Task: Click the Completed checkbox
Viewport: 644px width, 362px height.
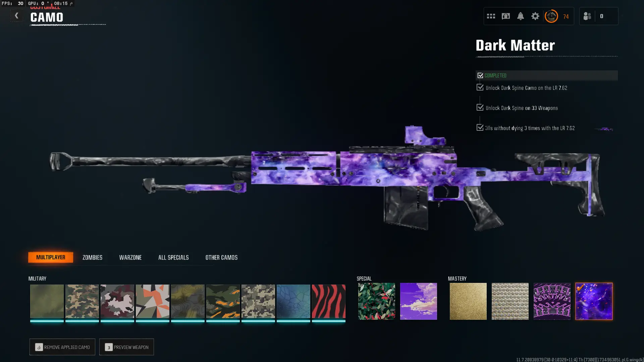Action: pyautogui.click(x=480, y=75)
